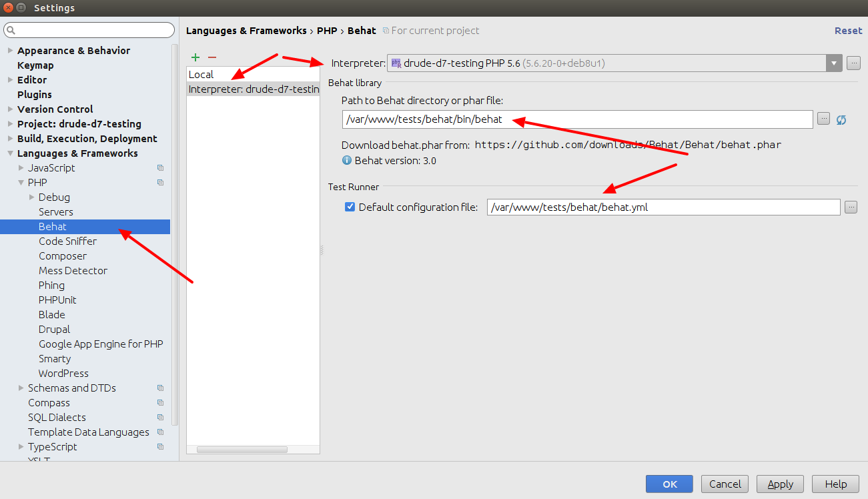The image size is (868, 499).
Task: Add a new Behat configuration with plus icon
Action: coord(195,57)
